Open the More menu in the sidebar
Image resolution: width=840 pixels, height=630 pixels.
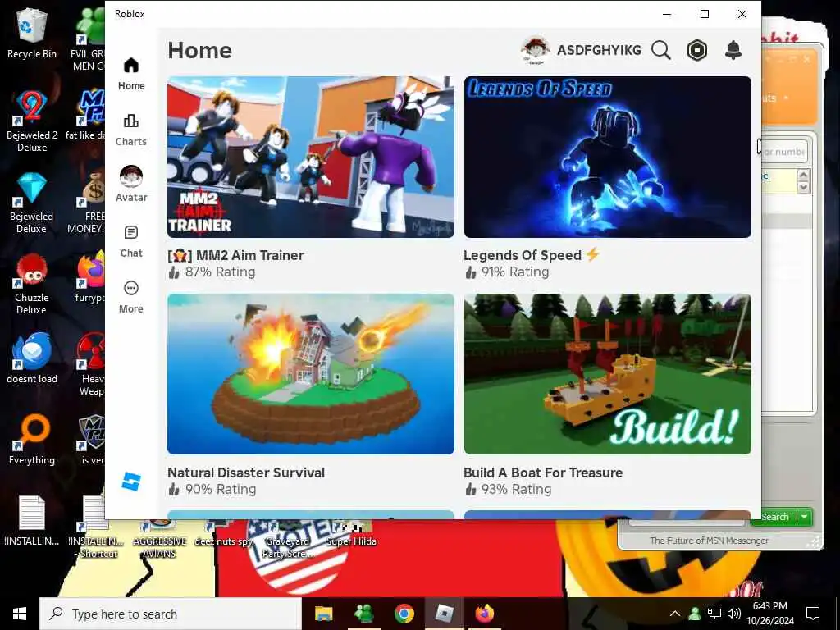131,297
